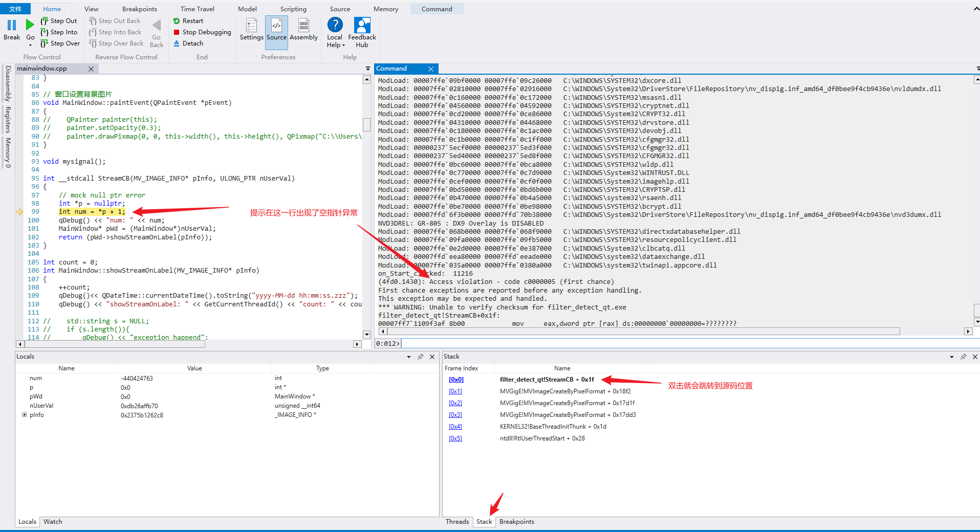Click stack frame link [0x1]
The width and height of the screenshot is (980, 532).
tap(455, 391)
